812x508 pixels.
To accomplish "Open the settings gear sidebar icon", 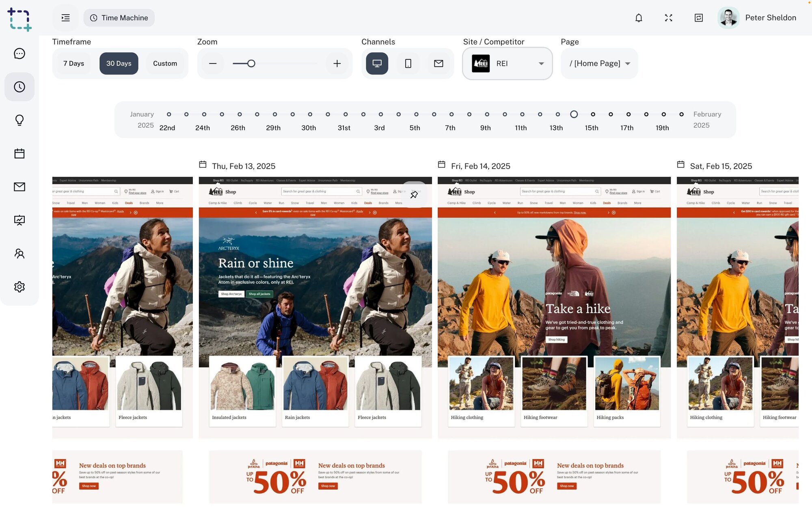I will click(x=19, y=287).
